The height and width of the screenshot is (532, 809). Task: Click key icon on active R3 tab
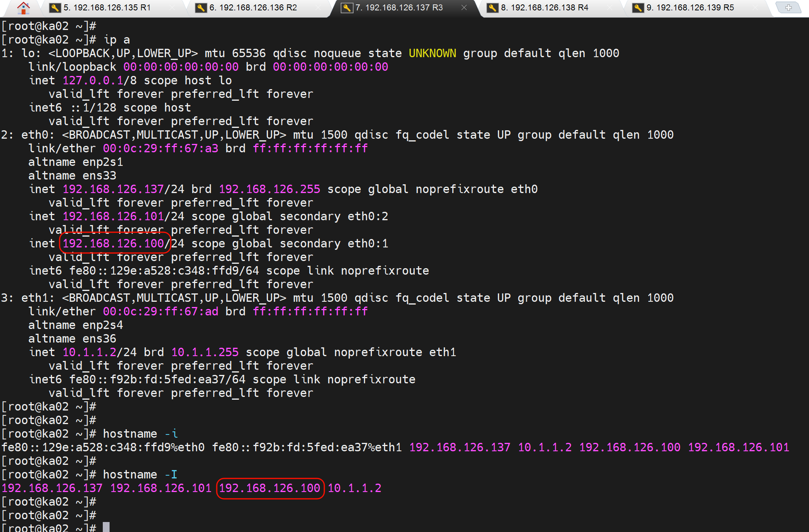(347, 8)
